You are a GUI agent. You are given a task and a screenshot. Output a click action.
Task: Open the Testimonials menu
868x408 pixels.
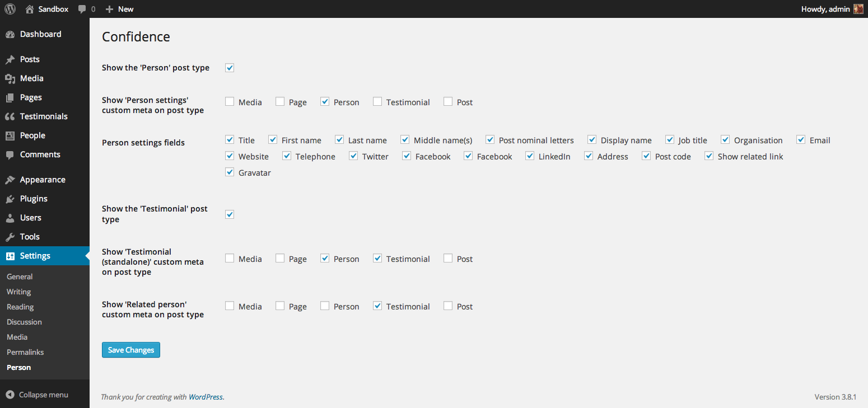click(45, 116)
